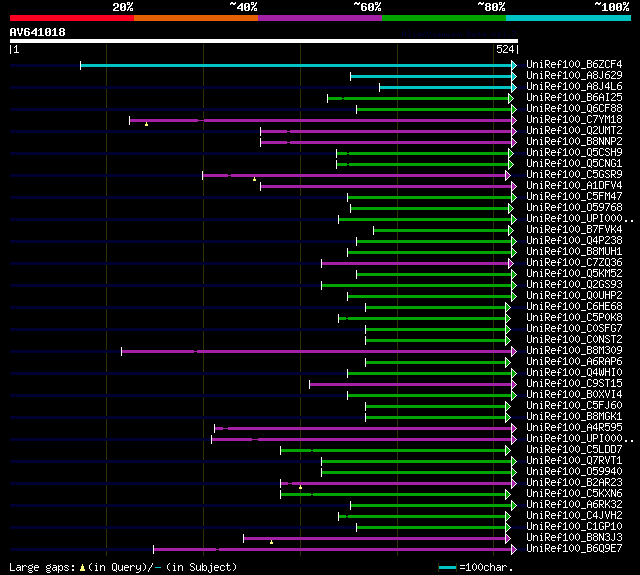Select the UniRef100_B8N3J3 label
The height and width of the screenshot is (575, 640).
point(574,538)
